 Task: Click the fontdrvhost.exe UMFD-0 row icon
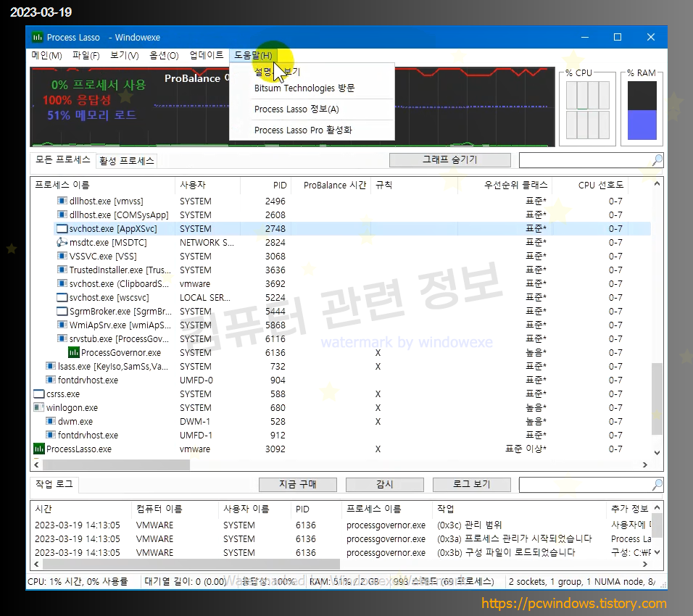(51, 380)
